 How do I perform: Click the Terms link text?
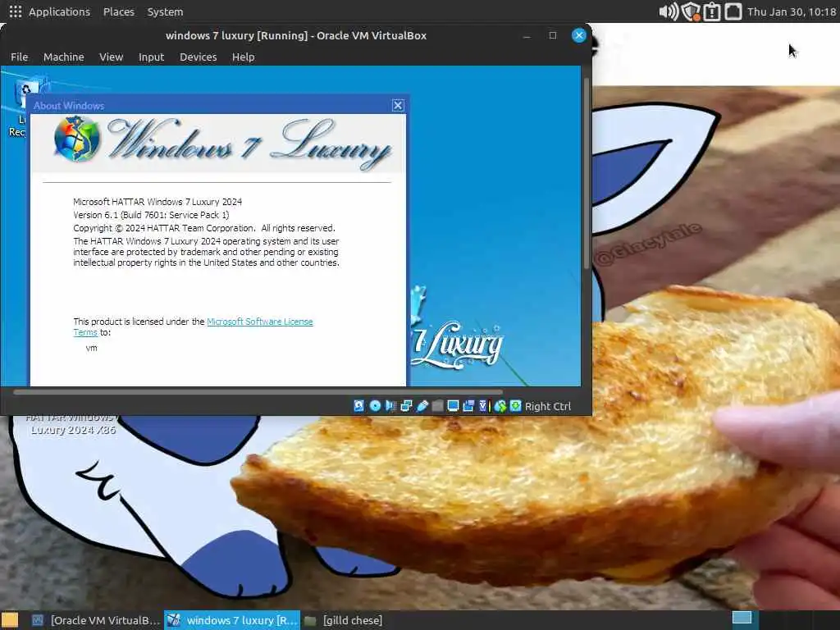point(85,332)
